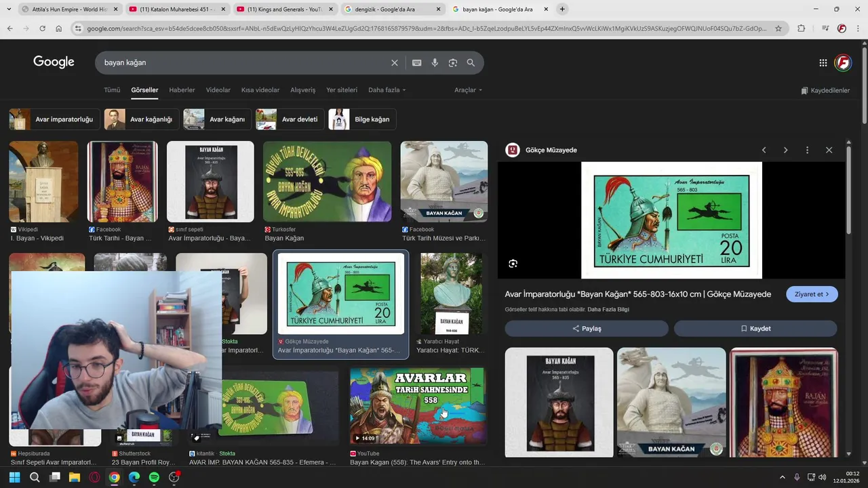Open File Explorer from taskbar
868x488 pixels.
pos(75,477)
